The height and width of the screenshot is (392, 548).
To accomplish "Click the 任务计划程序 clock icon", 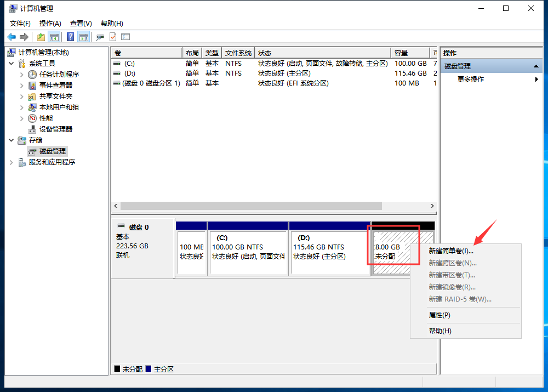I will [x=32, y=75].
